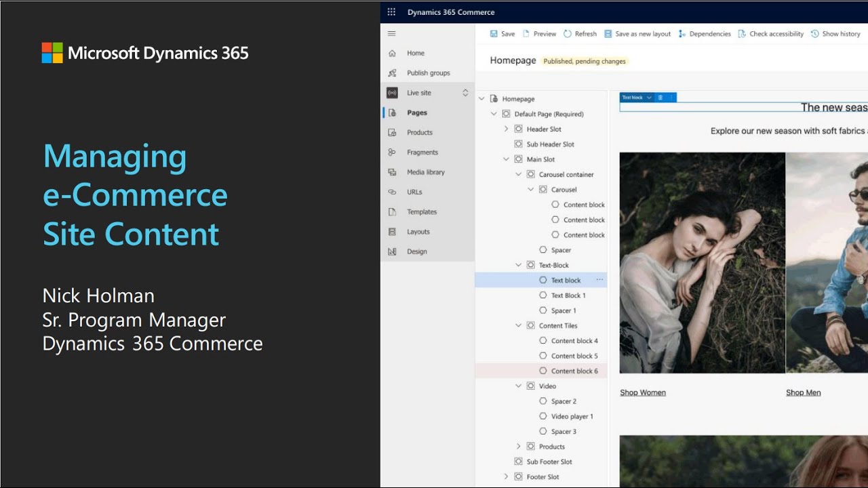Click the 'Published, pending changes' status badge
This screenshot has width=868, height=488.
click(585, 61)
